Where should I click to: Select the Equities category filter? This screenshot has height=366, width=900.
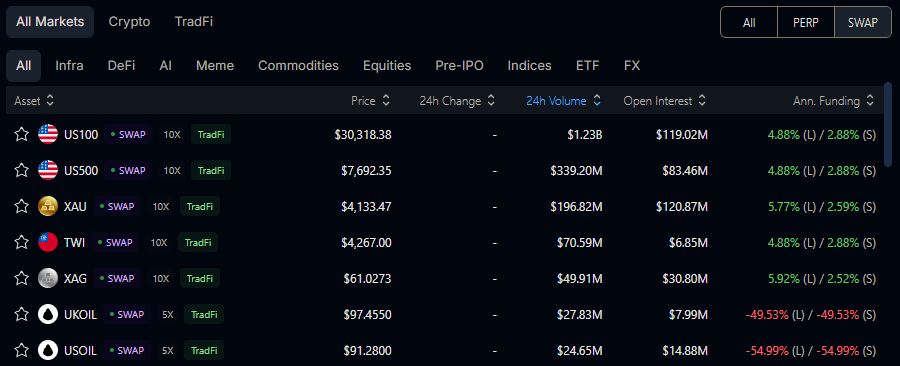(387, 65)
